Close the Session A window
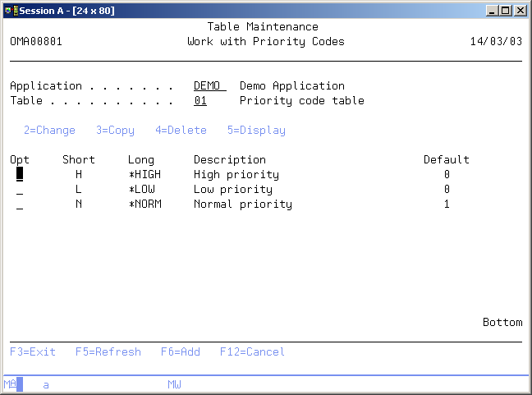 pos(520,10)
